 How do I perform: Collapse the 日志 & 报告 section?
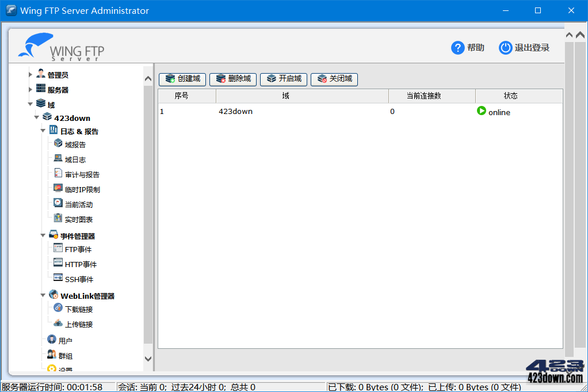pos(43,131)
